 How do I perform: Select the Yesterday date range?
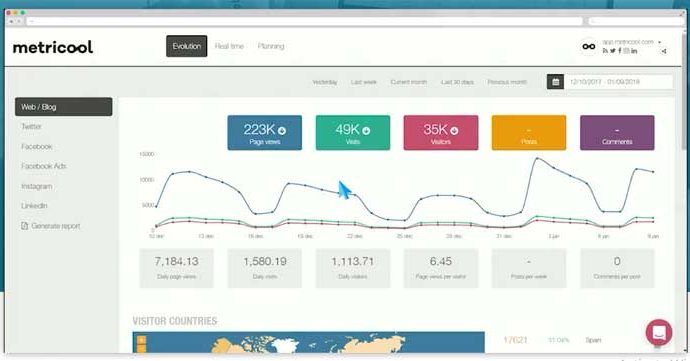[325, 82]
